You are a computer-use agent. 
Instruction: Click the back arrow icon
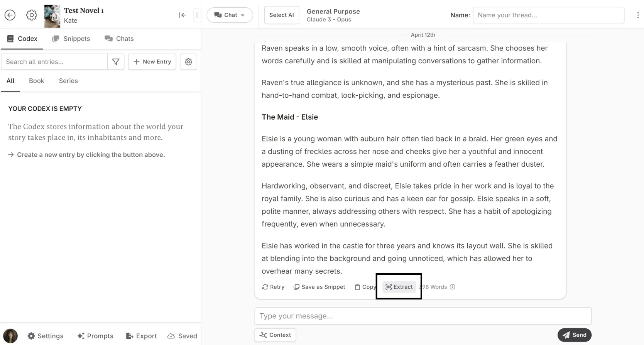(x=10, y=15)
